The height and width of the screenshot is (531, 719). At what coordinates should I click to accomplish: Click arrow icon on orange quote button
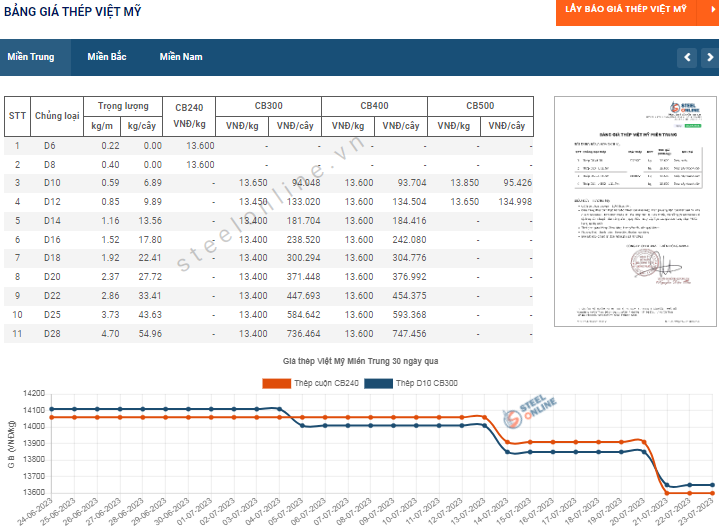712,9
